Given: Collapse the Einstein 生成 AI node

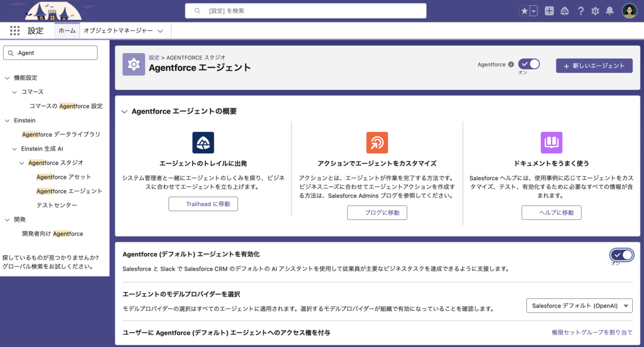Looking at the screenshot, I should click(x=14, y=149).
